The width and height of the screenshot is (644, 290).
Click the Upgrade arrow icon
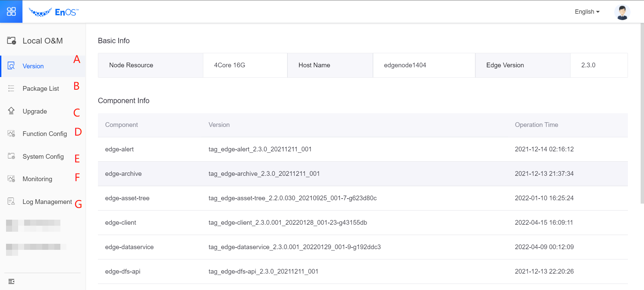coord(11,111)
